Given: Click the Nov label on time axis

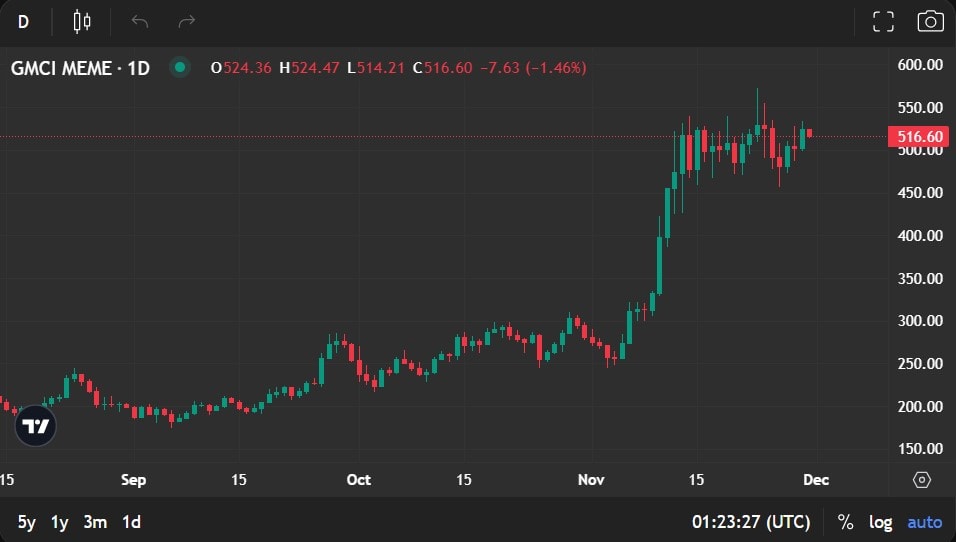Looking at the screenshot, I should (x=591, y=480).
